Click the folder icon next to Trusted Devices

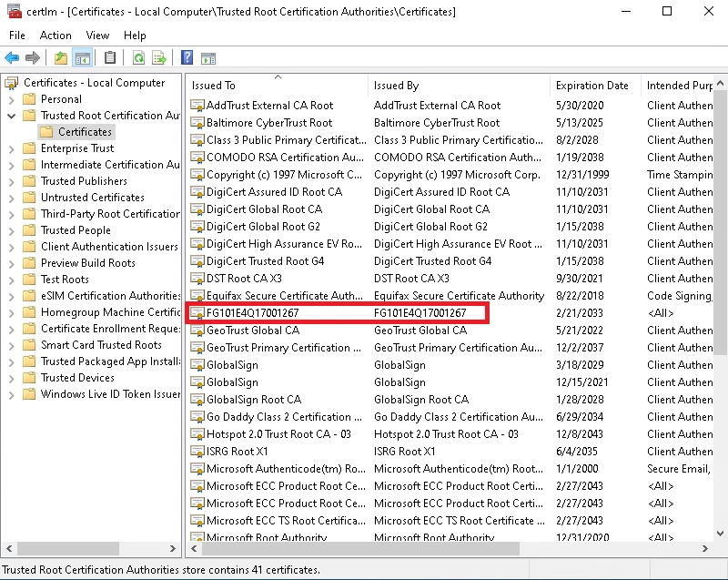[29, 378]
